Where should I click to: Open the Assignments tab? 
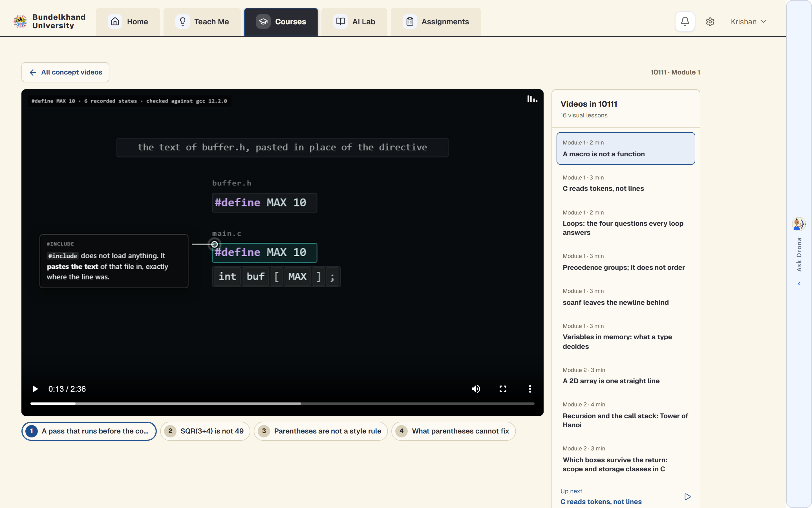tap(436, 22)
